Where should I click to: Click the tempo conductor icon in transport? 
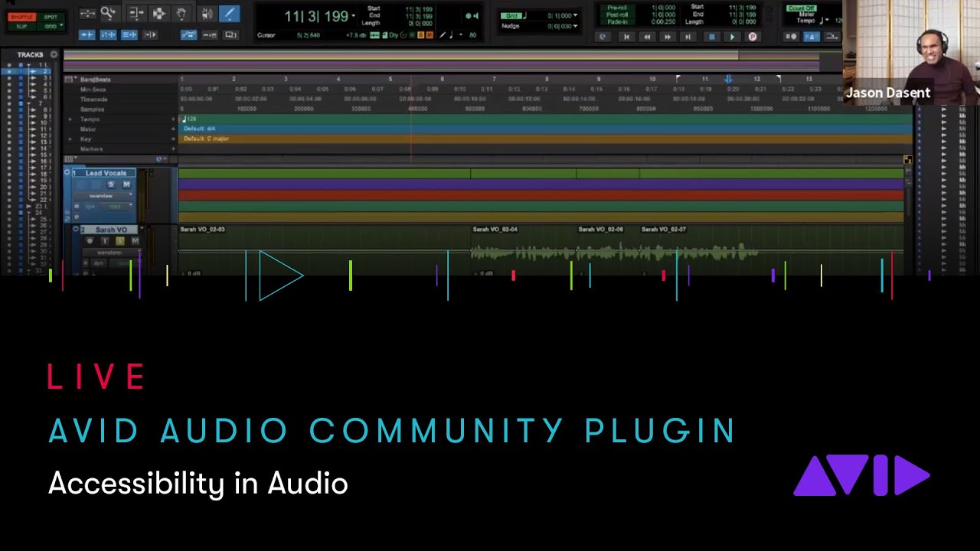(x=831, y=37)
